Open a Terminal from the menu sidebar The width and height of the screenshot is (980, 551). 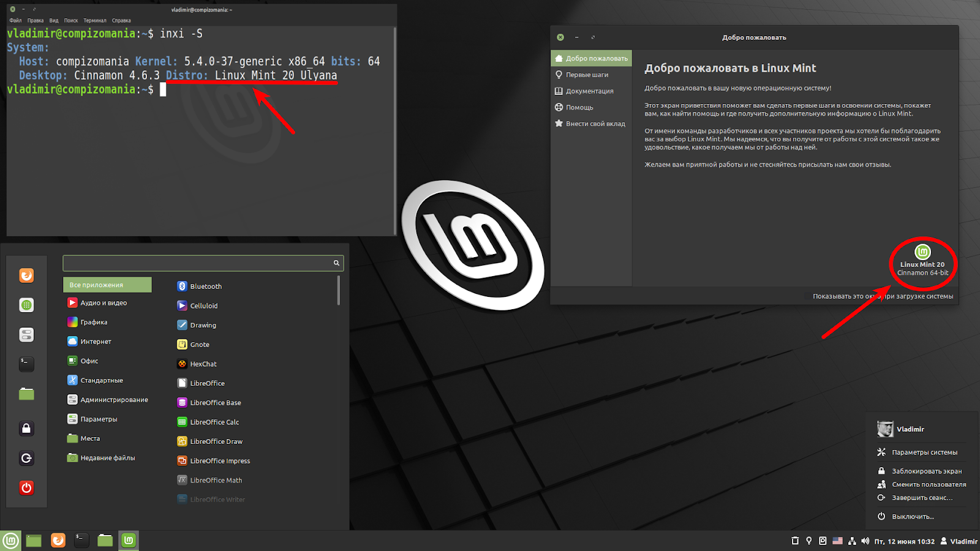[26, 364]
